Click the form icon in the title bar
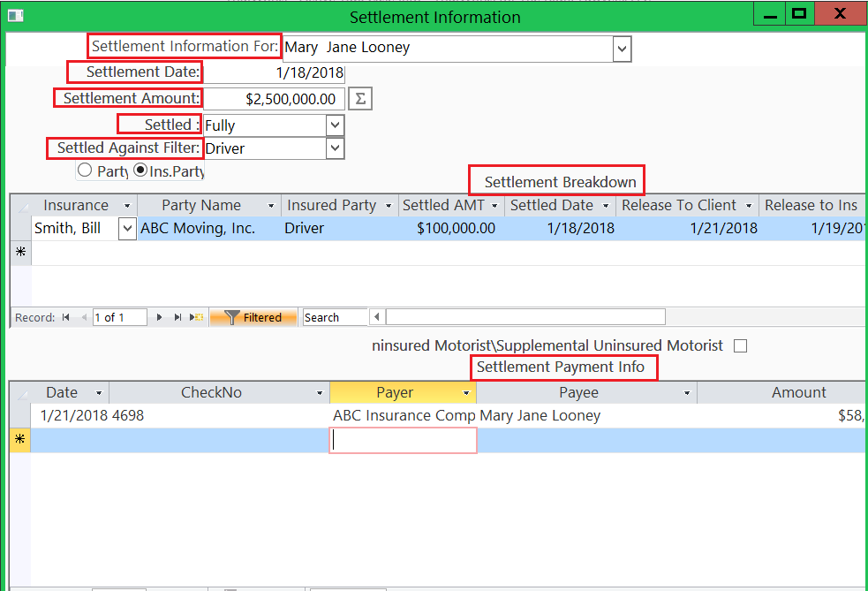This screenshot has height=591, width=868. 14,15
